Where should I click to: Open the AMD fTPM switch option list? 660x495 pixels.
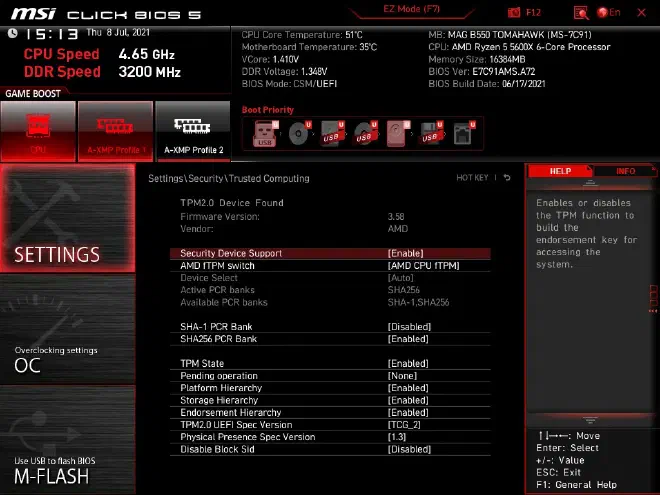[x=423, y=266]
